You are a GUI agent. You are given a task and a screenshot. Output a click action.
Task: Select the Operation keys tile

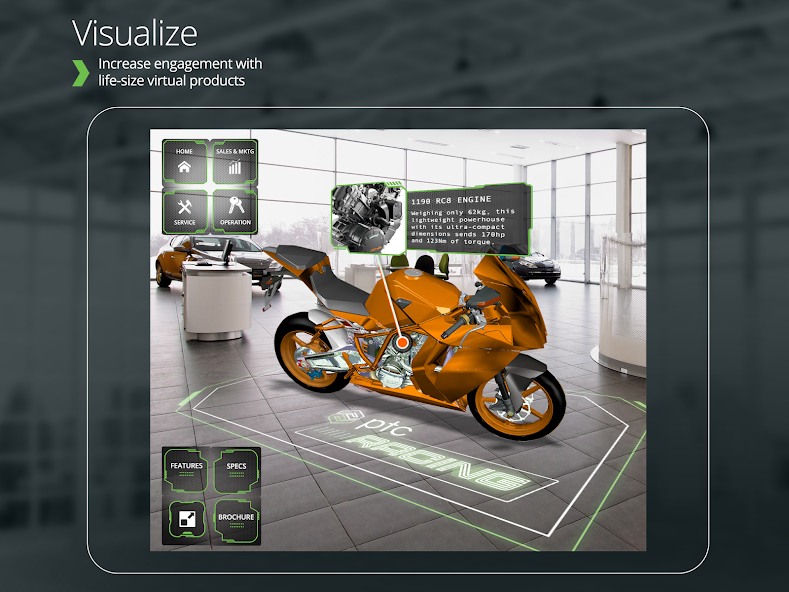point(234,211)
